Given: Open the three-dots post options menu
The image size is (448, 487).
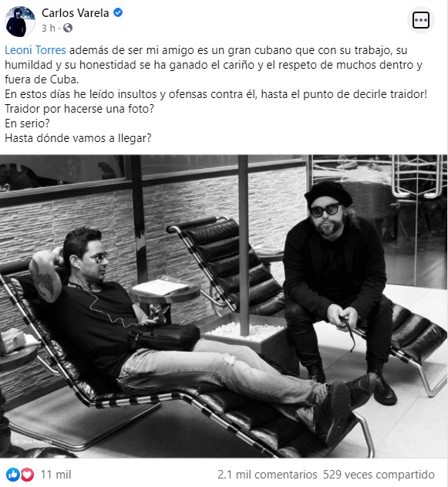Looking at the screenshot, I should coord(421,20).
